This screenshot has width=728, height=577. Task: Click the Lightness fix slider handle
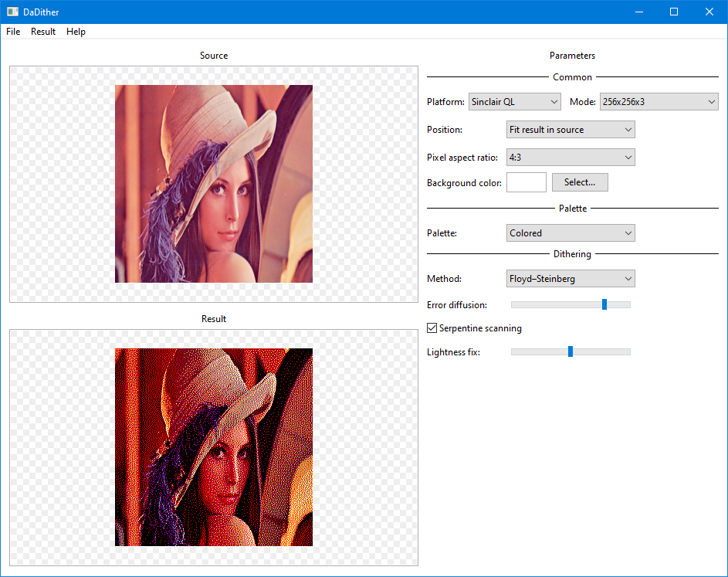pyautogui.click(x=571, y=351)
